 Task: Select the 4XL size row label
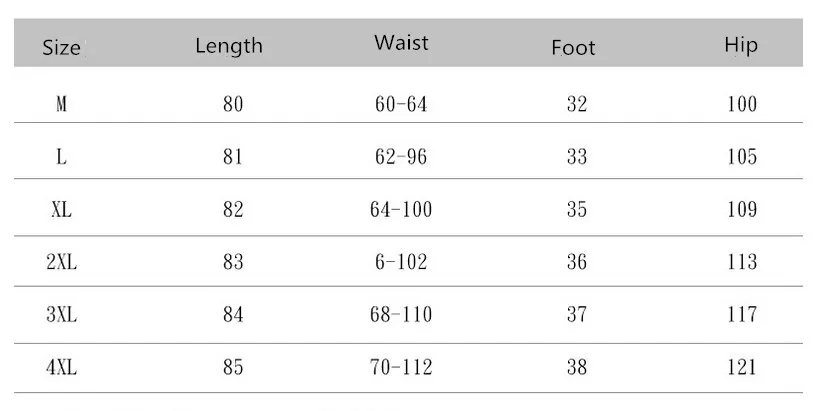61,367
